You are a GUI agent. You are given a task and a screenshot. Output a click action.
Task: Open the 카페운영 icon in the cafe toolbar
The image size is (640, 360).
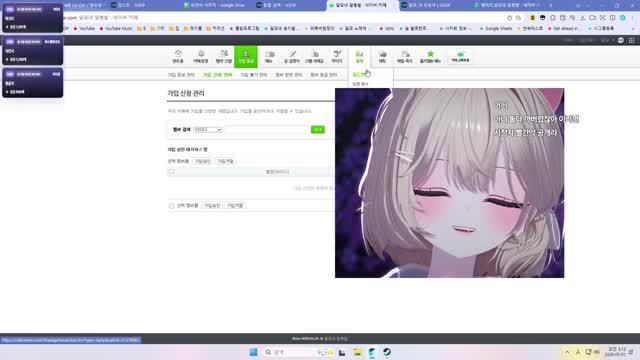[200, 56]
